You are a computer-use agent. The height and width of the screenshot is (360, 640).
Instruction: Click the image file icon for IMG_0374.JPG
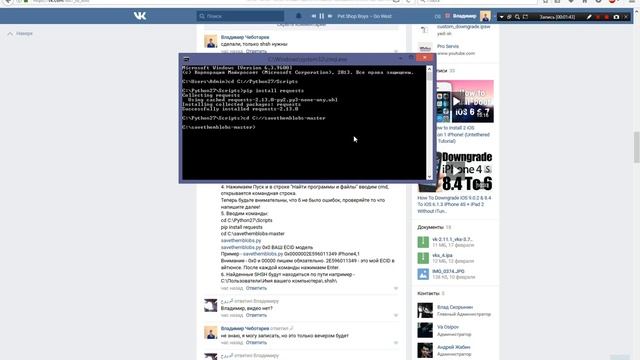point(423,274)
